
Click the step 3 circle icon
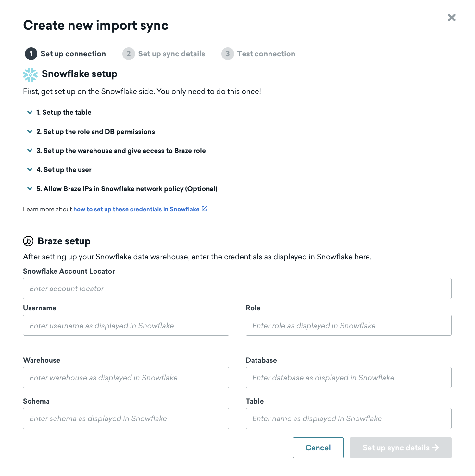pyautogui.click(x=228, y=54)
